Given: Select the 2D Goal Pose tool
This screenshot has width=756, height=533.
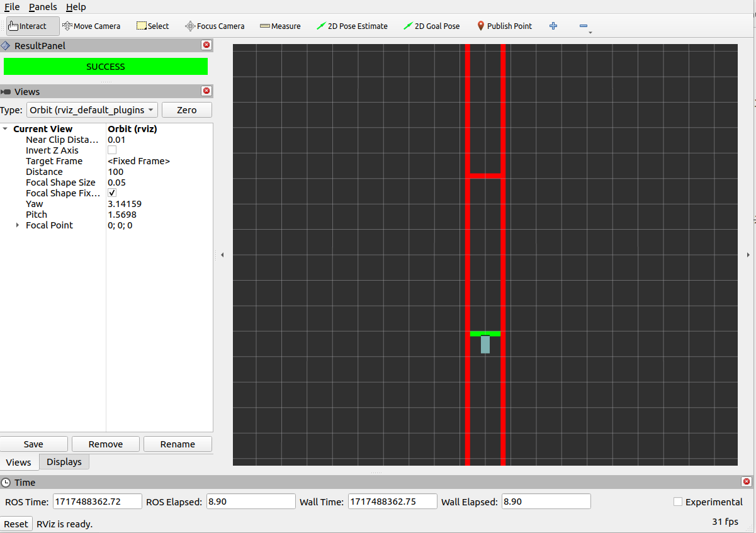Looking at the screenshot, I should click(x=432, y=26).
